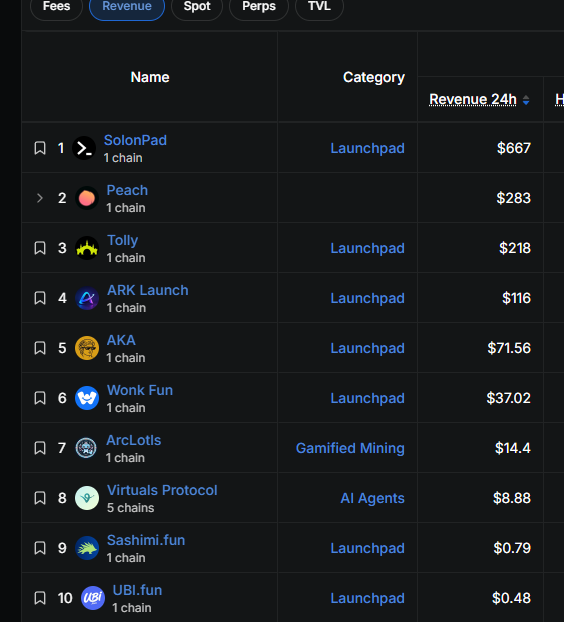
Task: Bookmark the Sashimi.fun row
Action: pos(40,548)
